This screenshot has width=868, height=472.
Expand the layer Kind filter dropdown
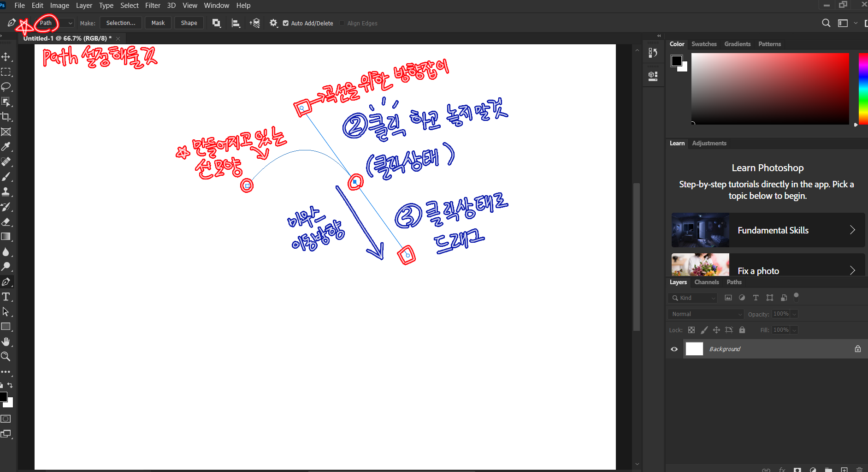(693, 298)
